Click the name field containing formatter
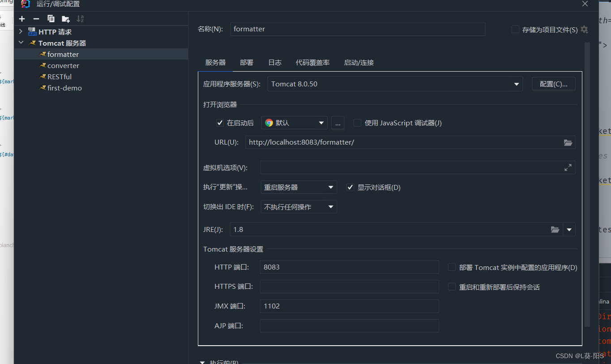 tap(358, 29)
